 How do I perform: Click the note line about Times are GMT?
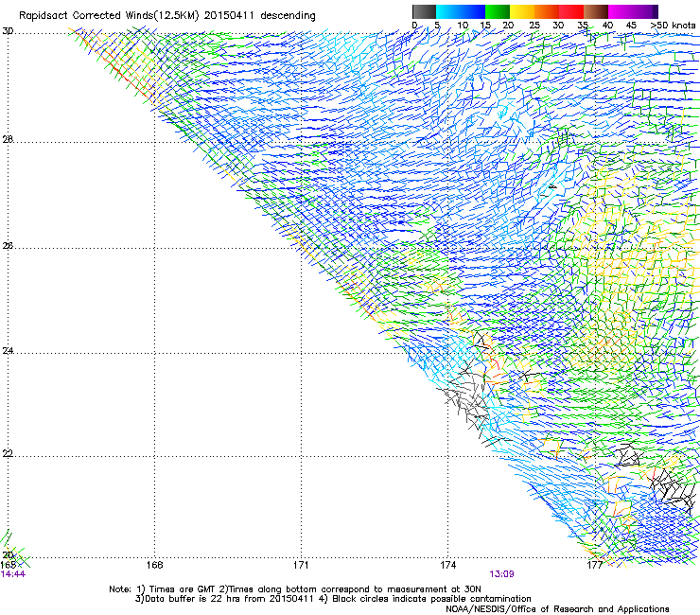[x=295, y=589]
